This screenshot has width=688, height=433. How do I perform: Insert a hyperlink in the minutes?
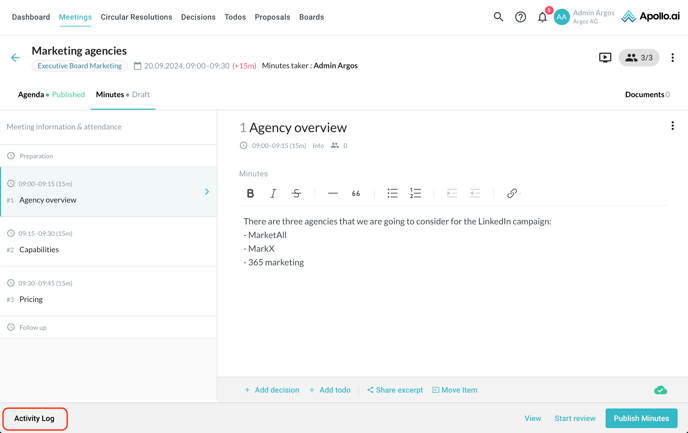click(x=512, y=193)
